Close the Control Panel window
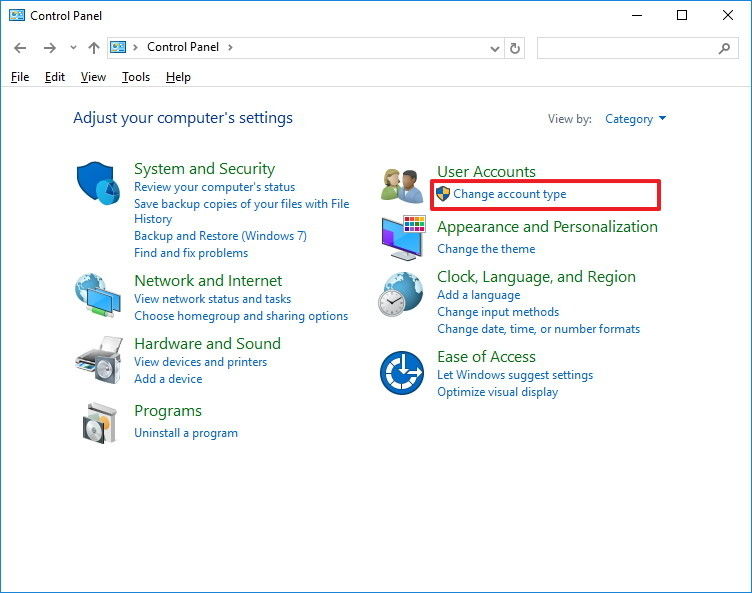Screen dimensions: 752x593 click(728, 16)
